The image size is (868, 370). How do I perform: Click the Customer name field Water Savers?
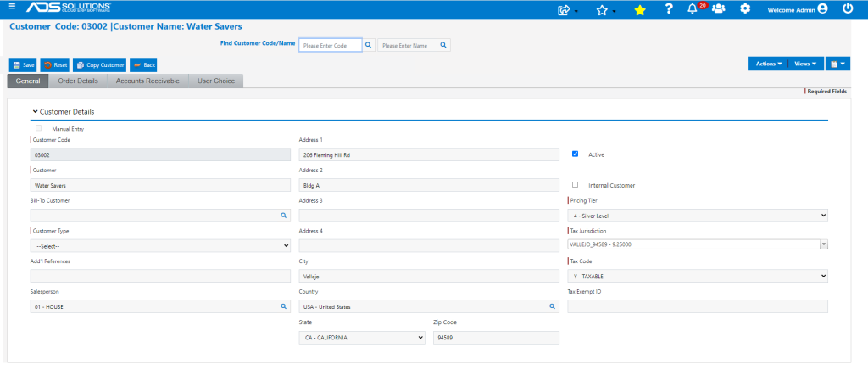tap(160, 186)
